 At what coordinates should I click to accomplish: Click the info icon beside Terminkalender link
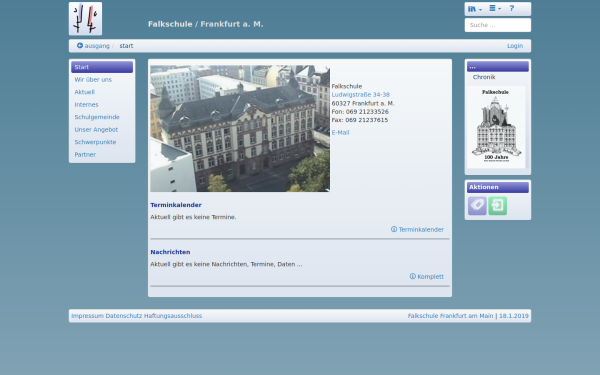(394, 229)
